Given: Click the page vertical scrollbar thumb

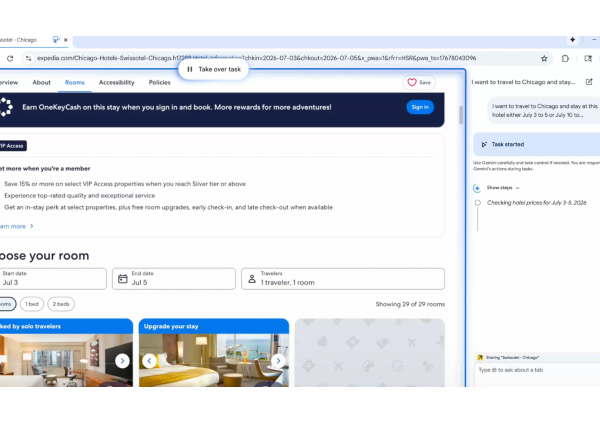Looking at the screenshot, I should point(461,115).
